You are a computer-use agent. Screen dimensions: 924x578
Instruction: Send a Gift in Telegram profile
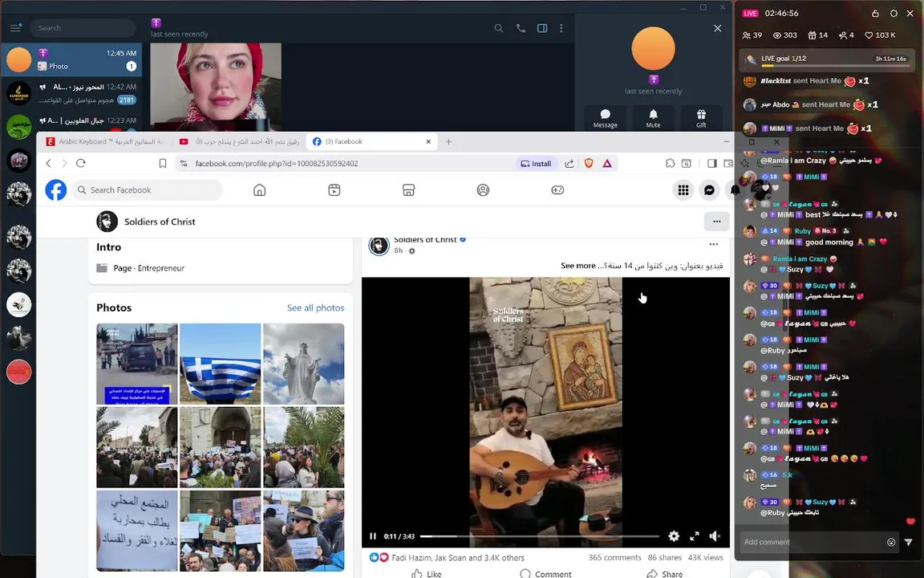tap(701, 118)
